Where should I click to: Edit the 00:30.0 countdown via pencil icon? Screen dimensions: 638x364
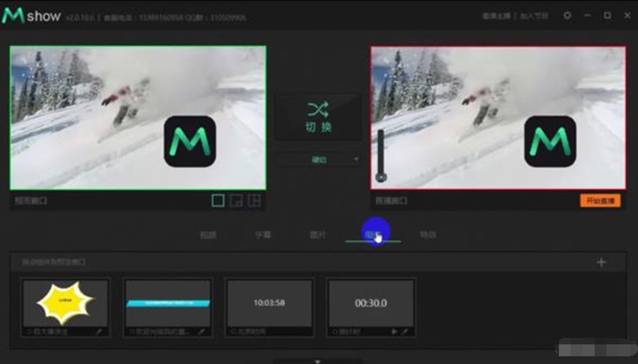coord(405,331)
